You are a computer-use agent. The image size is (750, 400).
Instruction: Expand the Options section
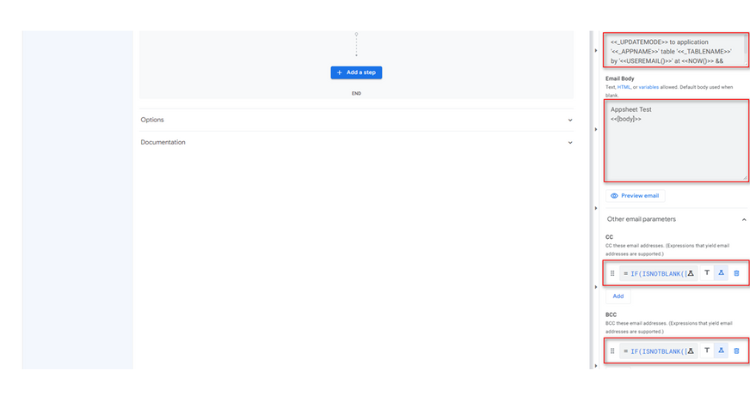point(356,120)
